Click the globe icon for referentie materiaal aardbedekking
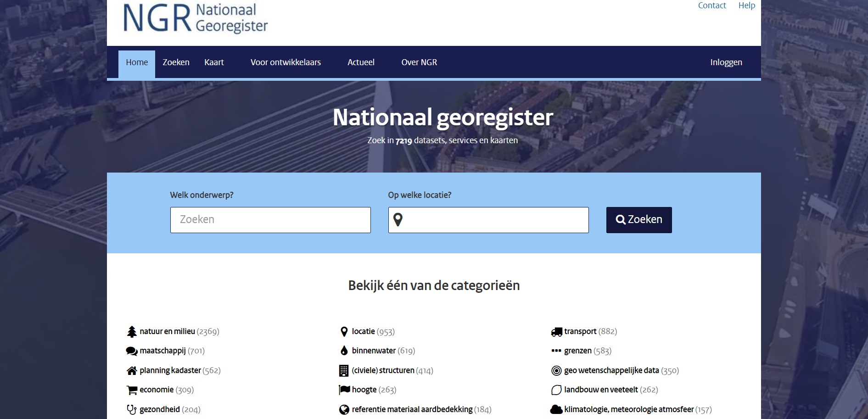The image size is (868, 419). click(x=343, y=408)
